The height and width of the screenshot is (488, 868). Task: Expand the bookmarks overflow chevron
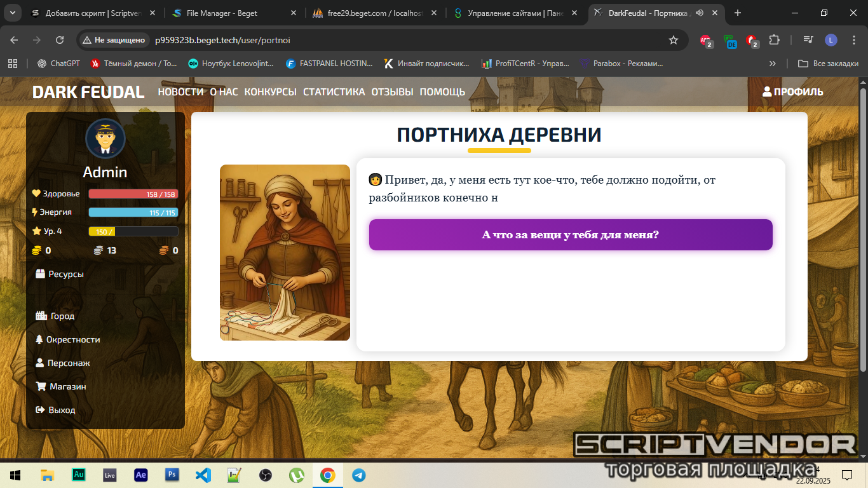pos(773,64)
